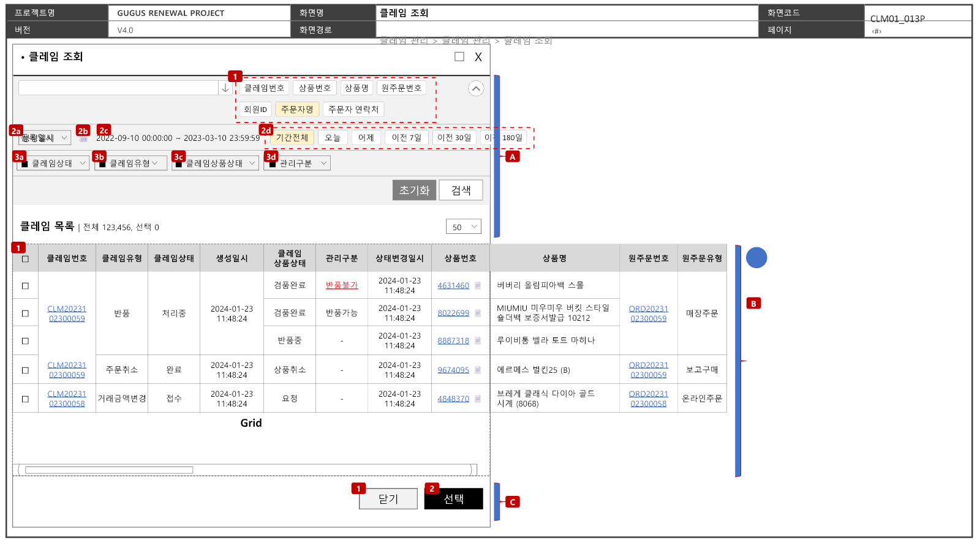Select the 주문자 연락처 search tag
The height and width of the screenshot is (551, 980).
tap(353, 110)
